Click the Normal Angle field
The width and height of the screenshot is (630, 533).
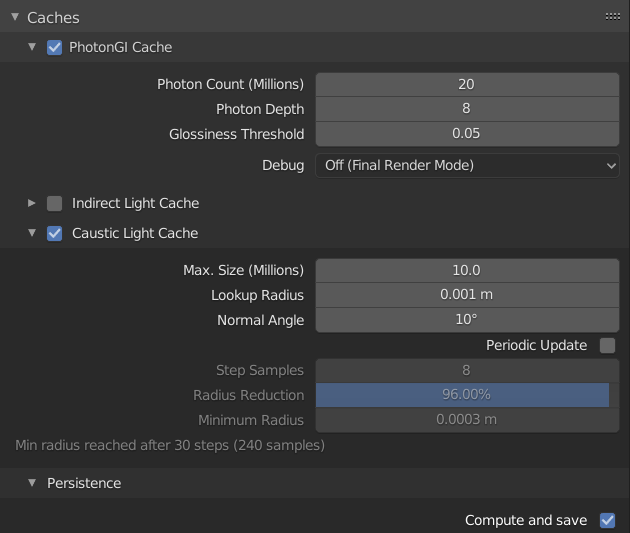tap(467, 320)
